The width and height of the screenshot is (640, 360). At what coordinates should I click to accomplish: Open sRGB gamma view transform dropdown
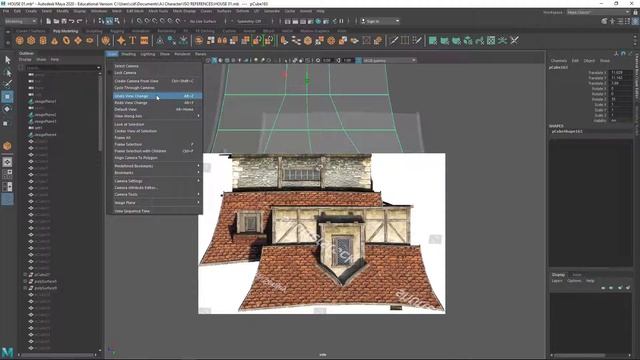389,60
